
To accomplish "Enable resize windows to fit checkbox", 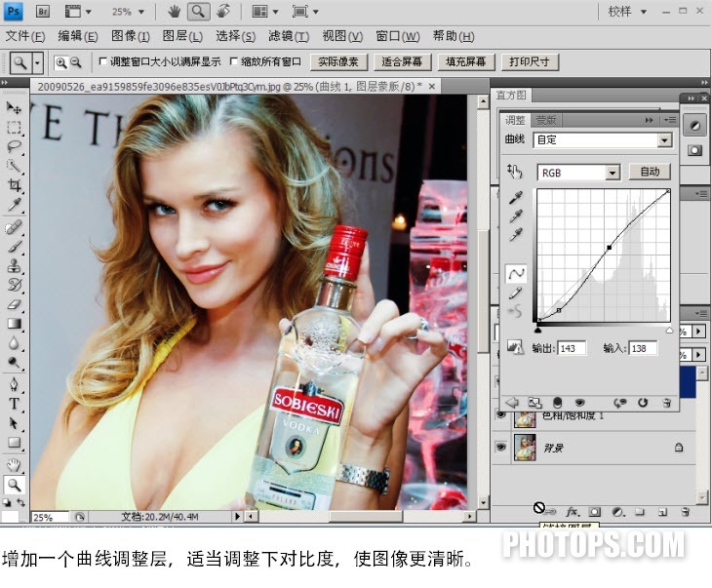I will (103, 61).
